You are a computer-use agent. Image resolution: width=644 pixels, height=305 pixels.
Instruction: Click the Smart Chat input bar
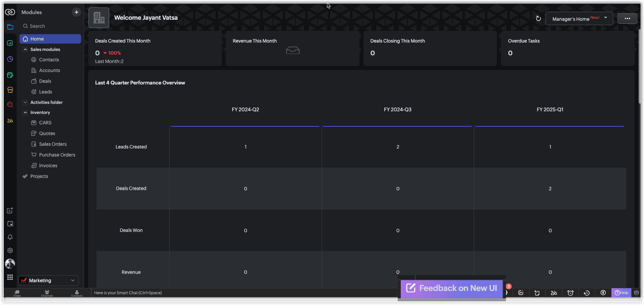coord(245,293)
